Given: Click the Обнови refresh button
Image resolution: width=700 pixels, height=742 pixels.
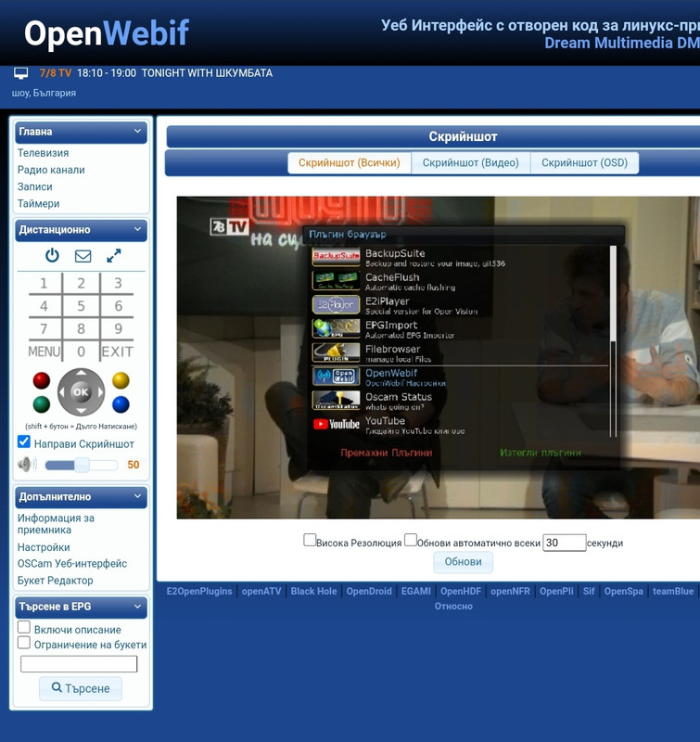Looking at the screenshot, I should click(x=463, y=562).
